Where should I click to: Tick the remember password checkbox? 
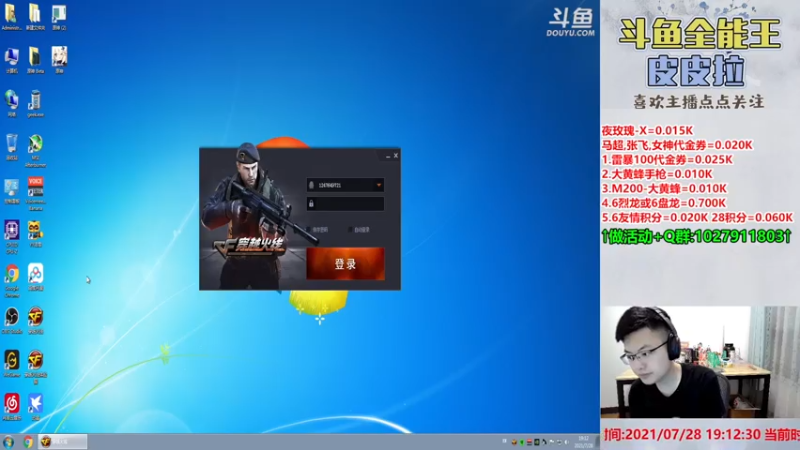click(308, 230)
